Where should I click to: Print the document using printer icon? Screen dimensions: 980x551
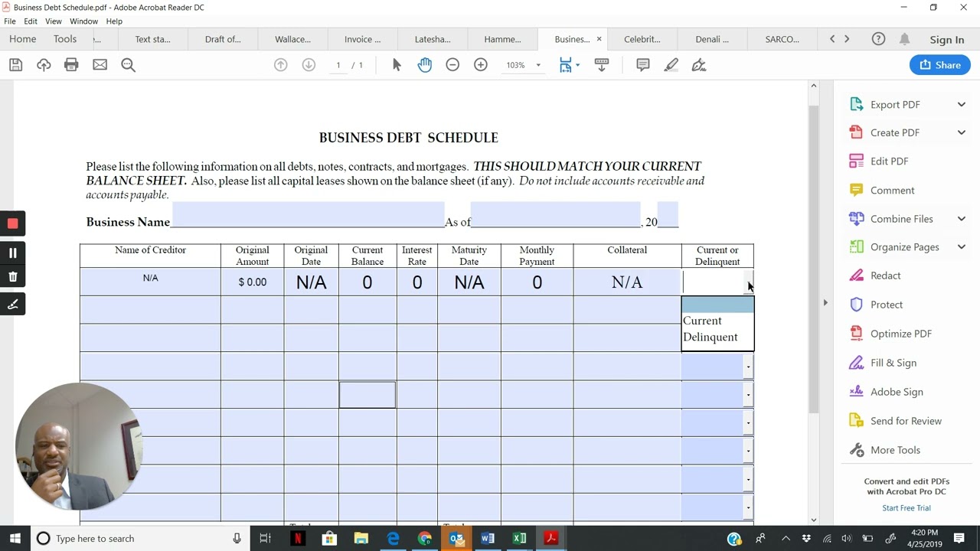(71, 65)
